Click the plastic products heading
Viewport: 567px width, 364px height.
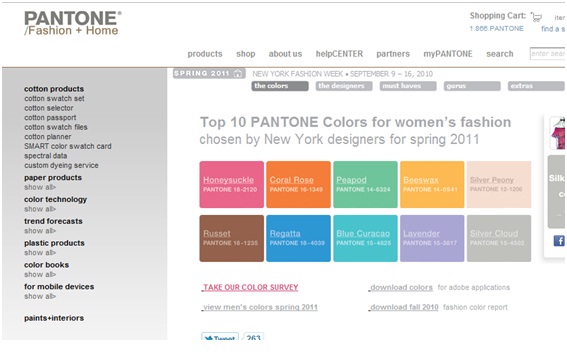(x=54, y=243)
